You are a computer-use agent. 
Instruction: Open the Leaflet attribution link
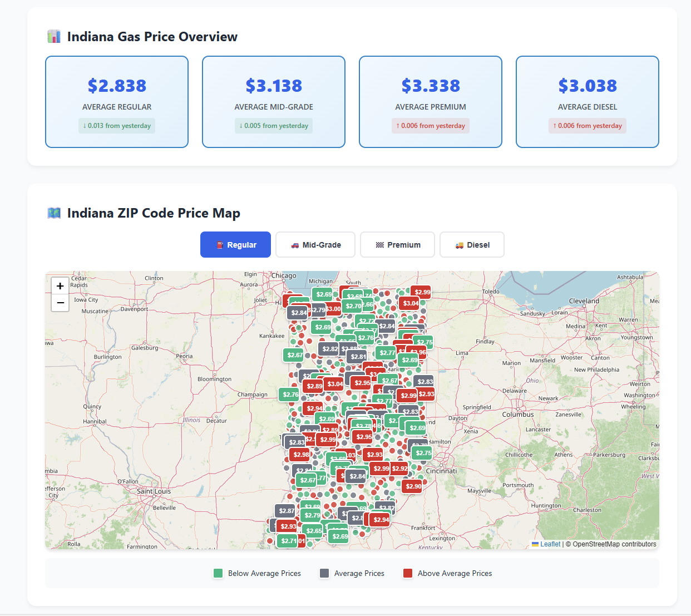coord(546,544)
